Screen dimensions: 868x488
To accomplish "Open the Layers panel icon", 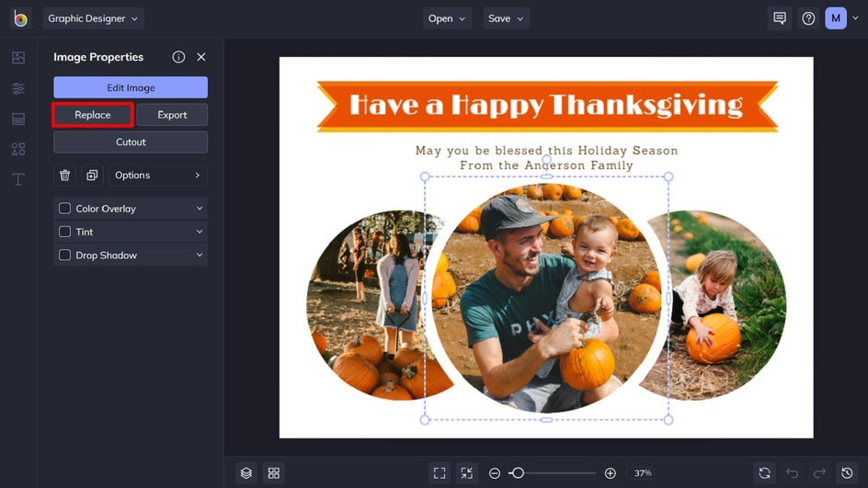I will (246, 473).
